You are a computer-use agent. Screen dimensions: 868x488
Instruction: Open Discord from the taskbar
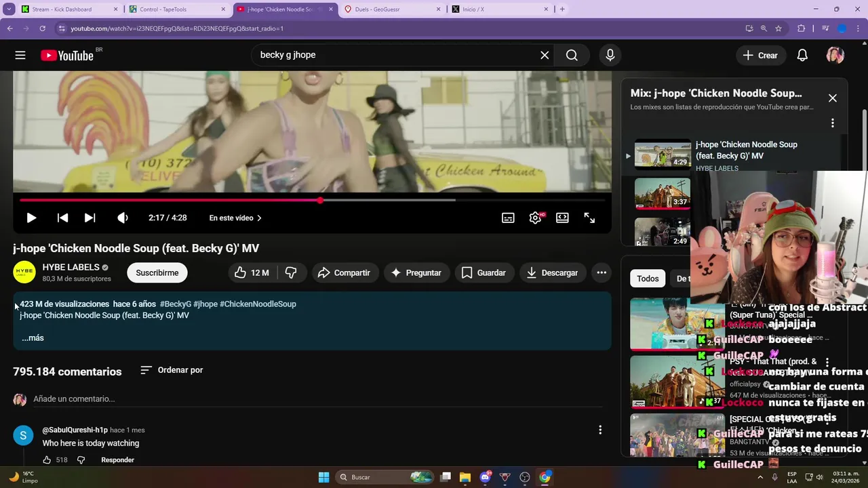[486, 477]
